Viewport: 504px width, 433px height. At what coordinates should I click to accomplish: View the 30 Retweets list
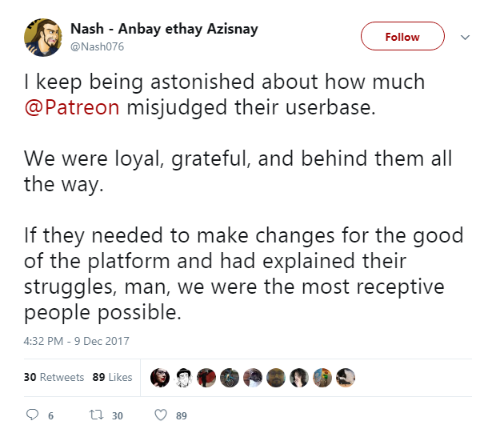pos(54,377)
